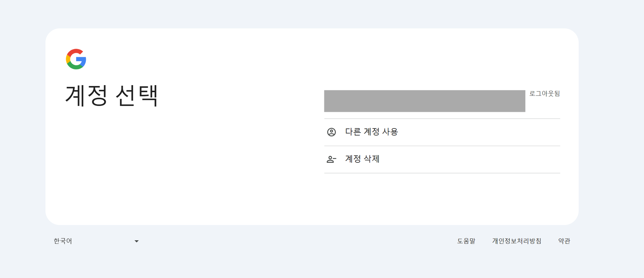
Task: Click the divider line below the account entry
Action: click(x=442, y=119)
